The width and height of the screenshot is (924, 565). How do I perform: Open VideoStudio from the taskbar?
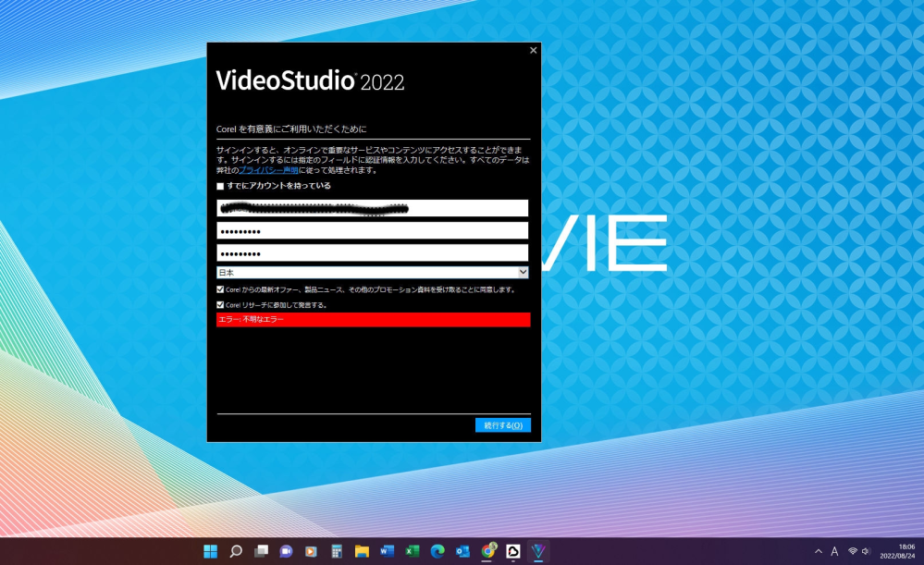point(538,551)
